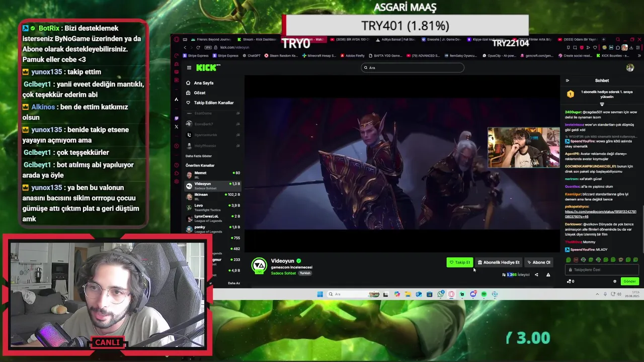Open the LynxCerezLoL channel

(x=213, y=218)
